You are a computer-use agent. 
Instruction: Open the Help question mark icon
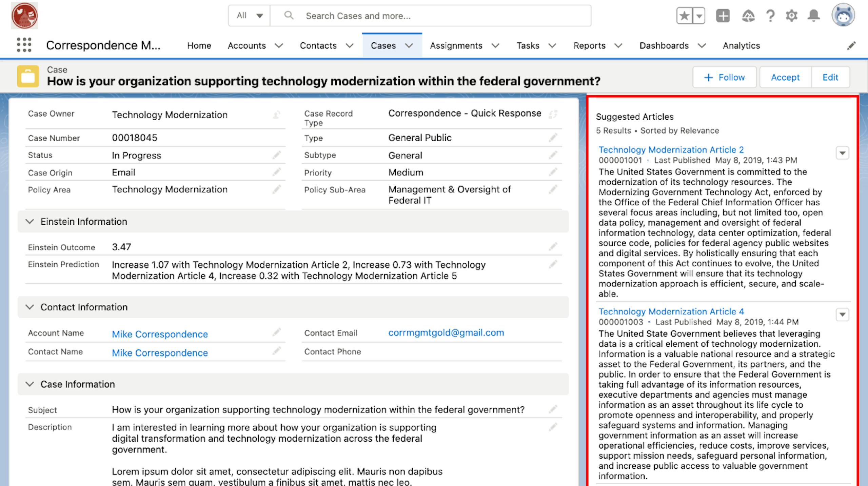tap(770, 16)
